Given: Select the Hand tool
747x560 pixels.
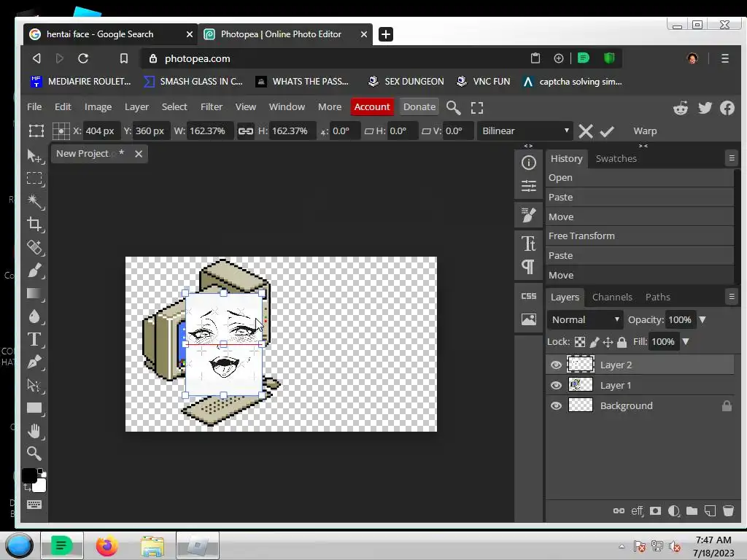Looking at the screenshot, I should click(34, 431).
